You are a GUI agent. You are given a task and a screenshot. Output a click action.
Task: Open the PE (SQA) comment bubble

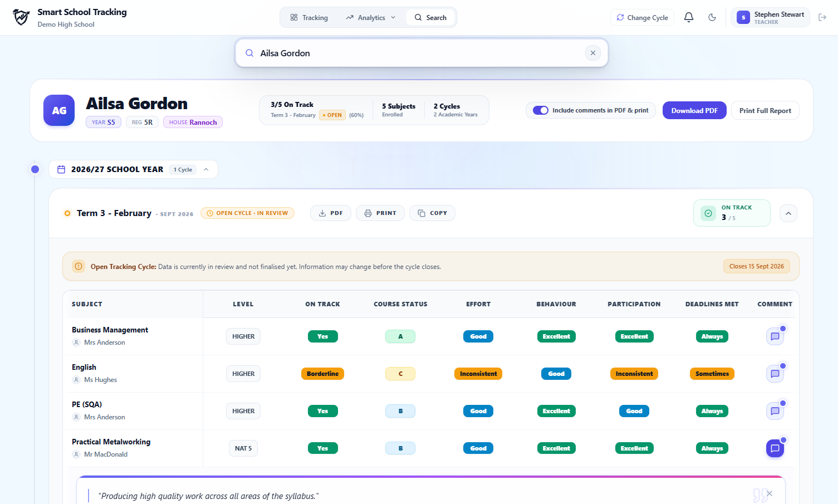(775, 411)
